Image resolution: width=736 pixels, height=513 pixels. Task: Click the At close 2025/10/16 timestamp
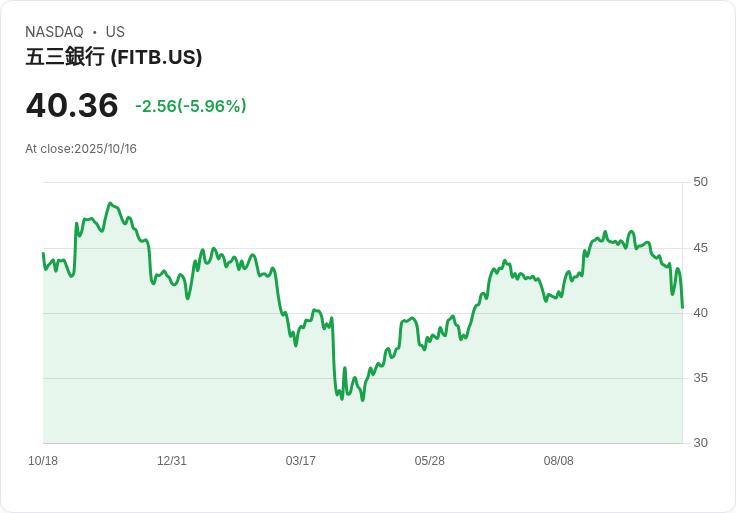[81, 149]
